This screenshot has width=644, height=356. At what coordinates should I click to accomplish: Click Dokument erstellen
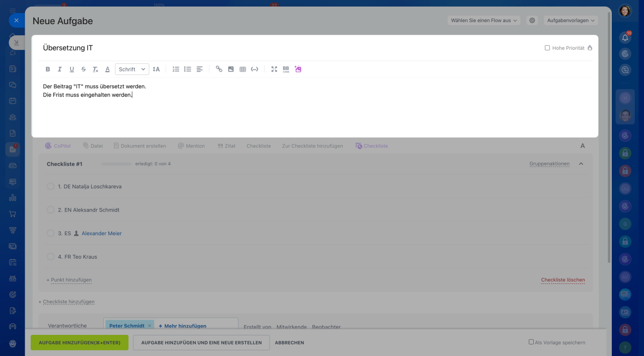[x=139, y=146]
